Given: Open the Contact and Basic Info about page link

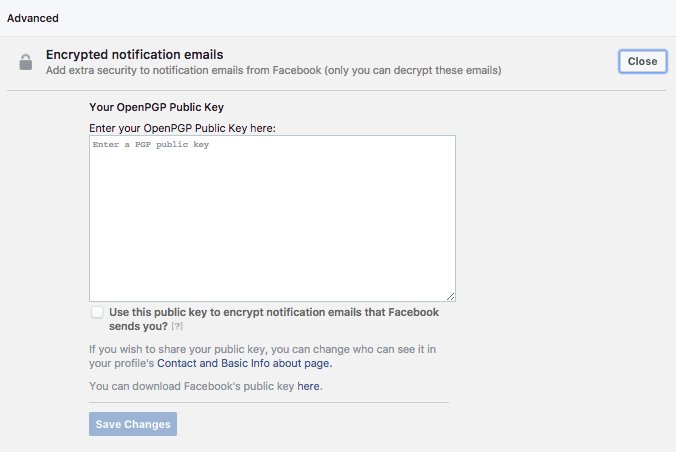Looking at the screenshot, I should 244,363.
